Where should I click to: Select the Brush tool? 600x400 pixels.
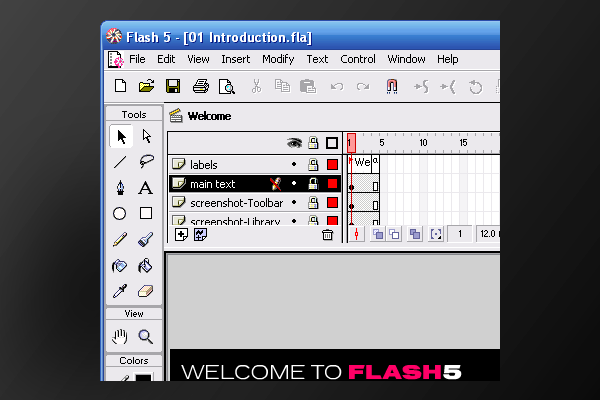tap(146, 240)
